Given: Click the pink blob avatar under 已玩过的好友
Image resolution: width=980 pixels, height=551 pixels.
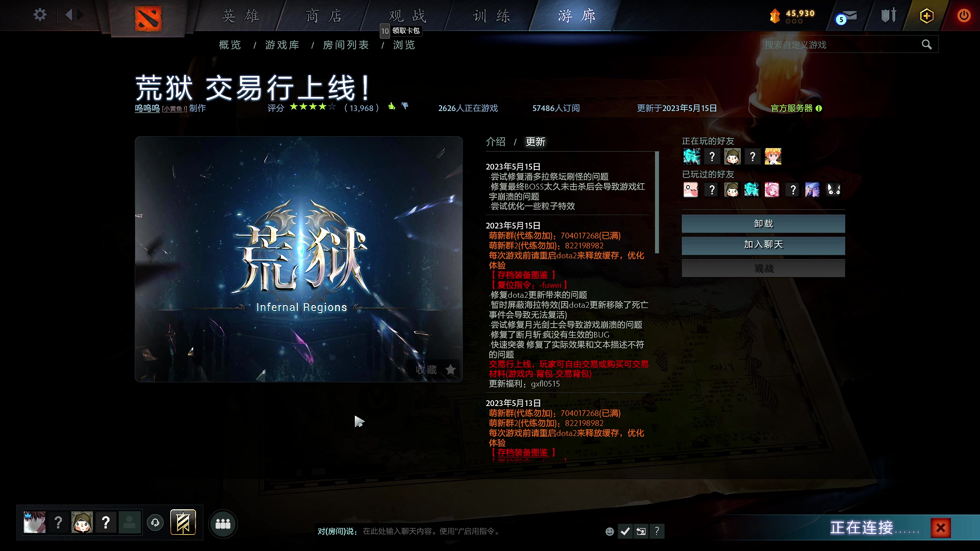Looking at the screenshot, I should [x=691, y=189].
